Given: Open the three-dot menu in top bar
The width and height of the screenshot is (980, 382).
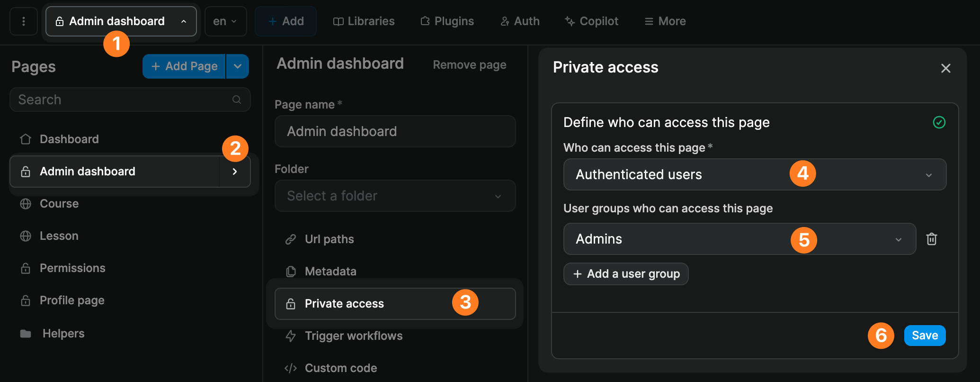Looking at the screenshot, I should click(24, 21).
